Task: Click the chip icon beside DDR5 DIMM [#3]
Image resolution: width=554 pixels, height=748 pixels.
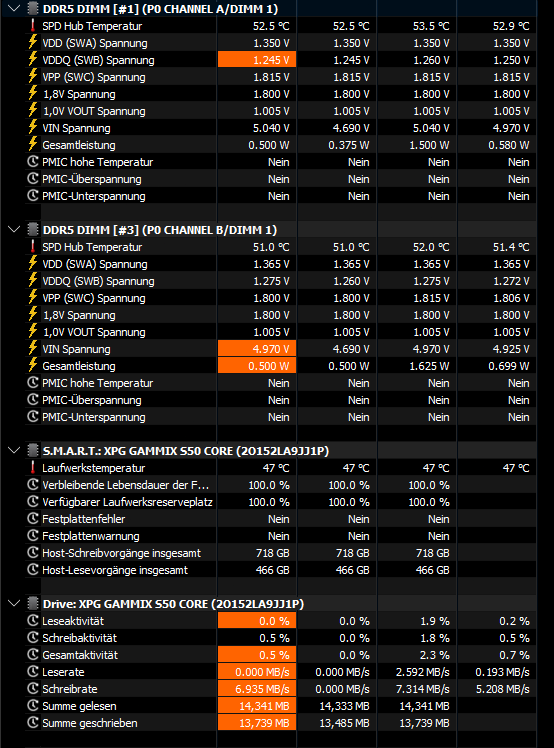Action: point(32,229)
